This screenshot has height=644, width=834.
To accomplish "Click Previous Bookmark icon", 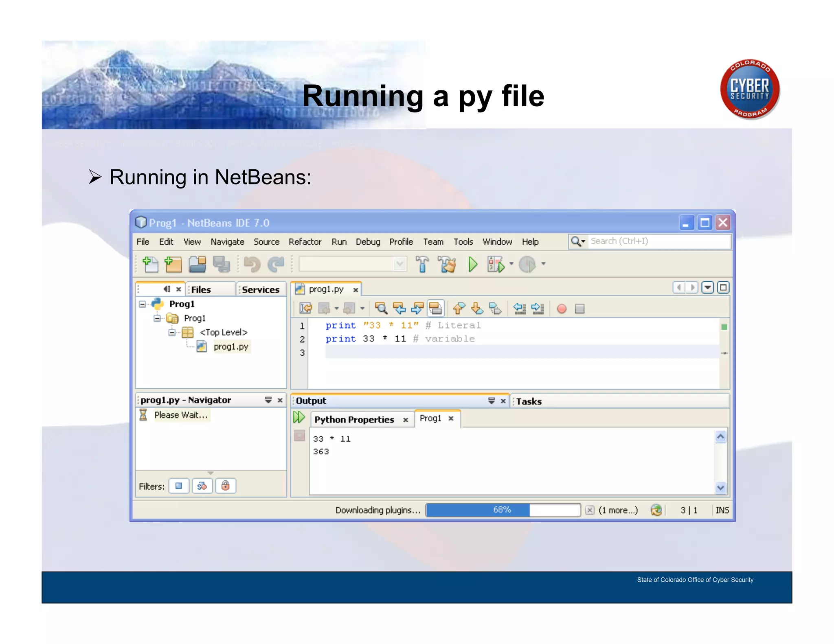I will [x=459, y=308].
